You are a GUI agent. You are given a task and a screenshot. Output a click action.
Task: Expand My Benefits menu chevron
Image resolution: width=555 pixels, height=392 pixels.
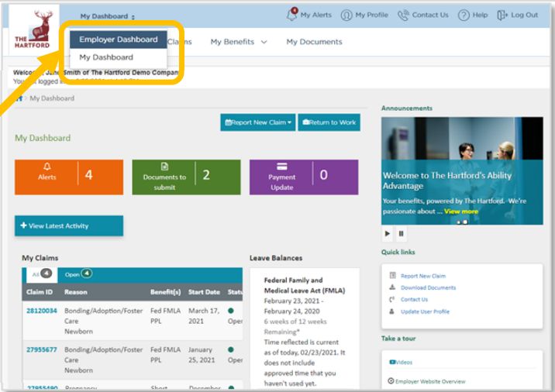tap(264, 42)
